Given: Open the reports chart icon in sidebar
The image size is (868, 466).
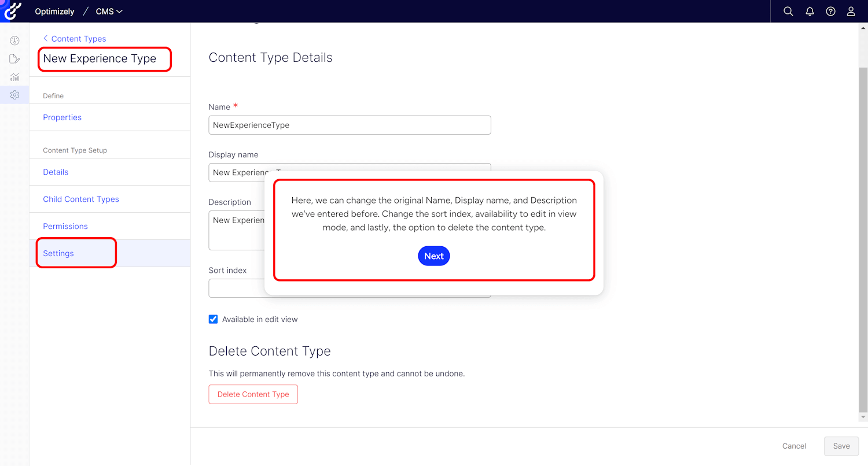Looking at the screenshot, I should pos(14,77).
